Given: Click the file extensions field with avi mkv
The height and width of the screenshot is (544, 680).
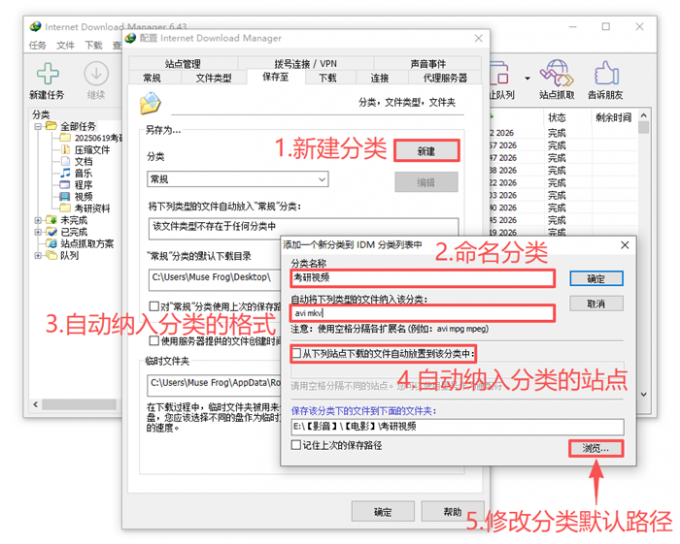Looking at the screenshot, I should [423, 313].
